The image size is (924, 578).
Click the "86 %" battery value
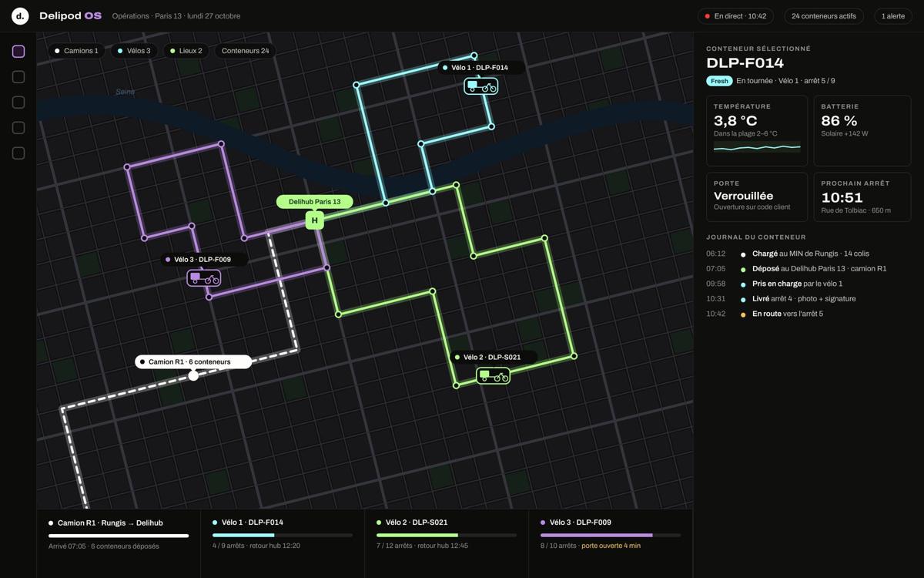(839, 121)
